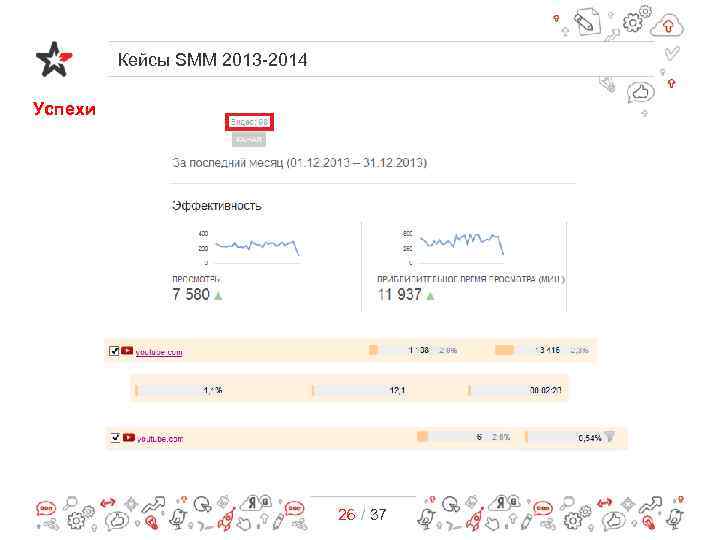This screenshot has width=720, height=540.
Task: Tick the upper youtube.com checkbox
Action: [x=114, y=351]
